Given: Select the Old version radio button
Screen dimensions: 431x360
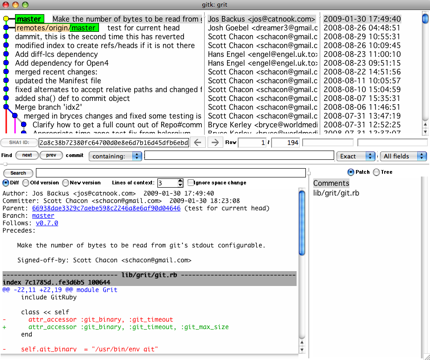Looking at the screenshot, I should click(26, 183).
